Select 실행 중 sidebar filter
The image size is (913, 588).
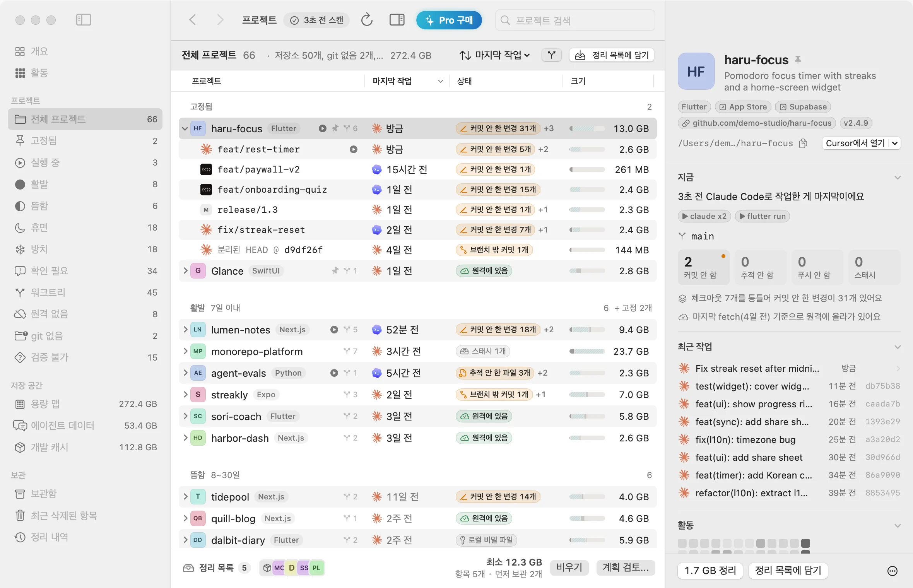click(85, 162)
